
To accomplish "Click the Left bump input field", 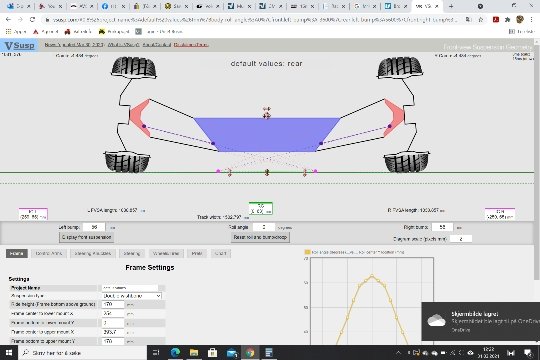I will pos(94,227).
